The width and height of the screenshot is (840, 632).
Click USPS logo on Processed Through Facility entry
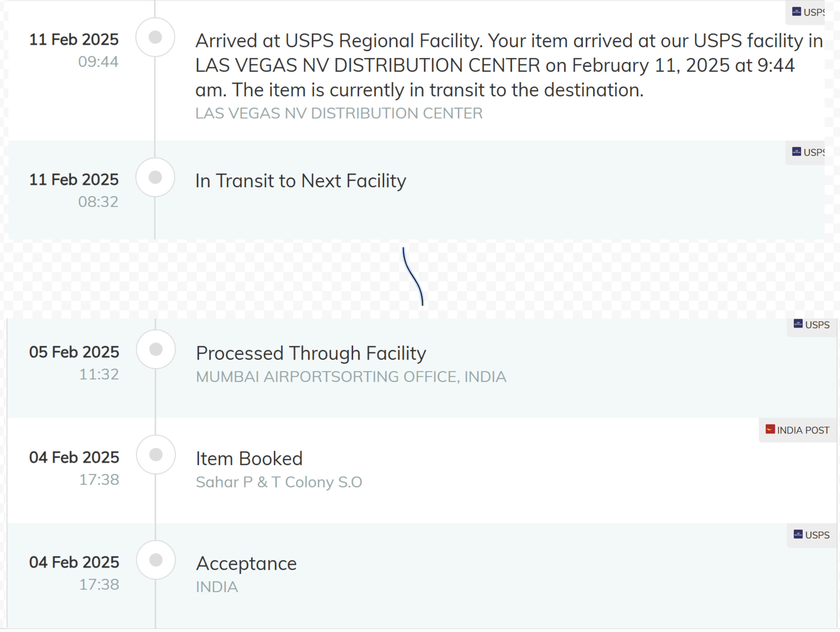click(798, 324)
